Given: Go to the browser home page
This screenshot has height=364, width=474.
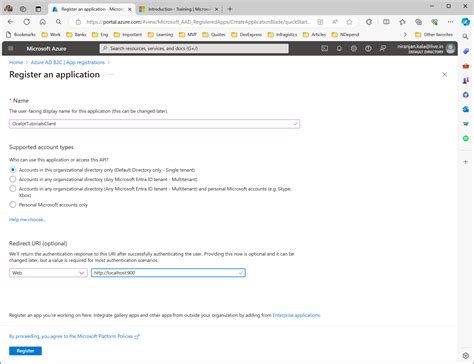Looking at the screenshot, I should 43,22.
